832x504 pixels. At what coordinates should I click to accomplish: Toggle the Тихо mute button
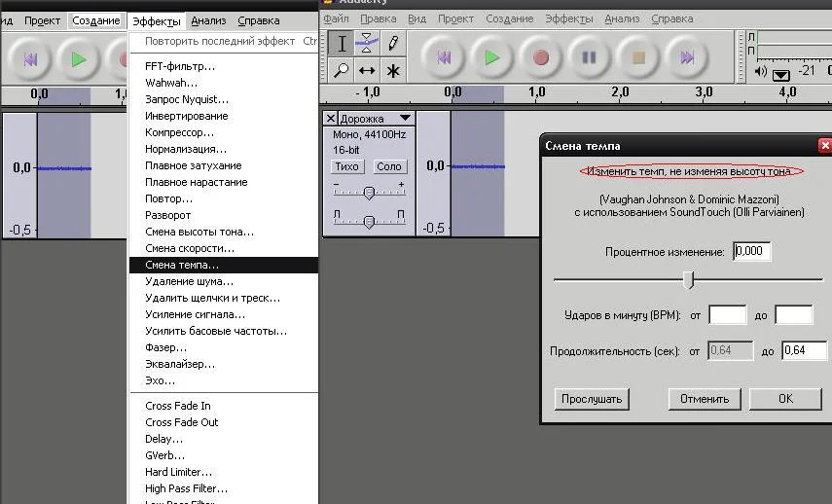point(346,166)
